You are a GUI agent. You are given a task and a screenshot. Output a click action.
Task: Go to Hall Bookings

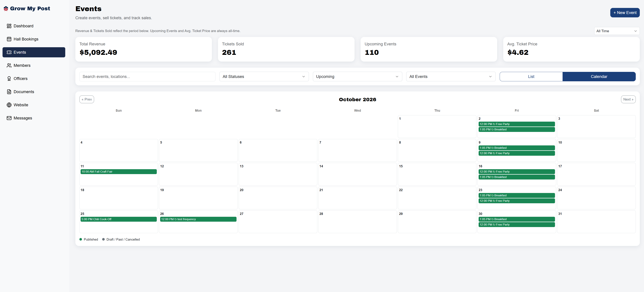pos(34,39)
